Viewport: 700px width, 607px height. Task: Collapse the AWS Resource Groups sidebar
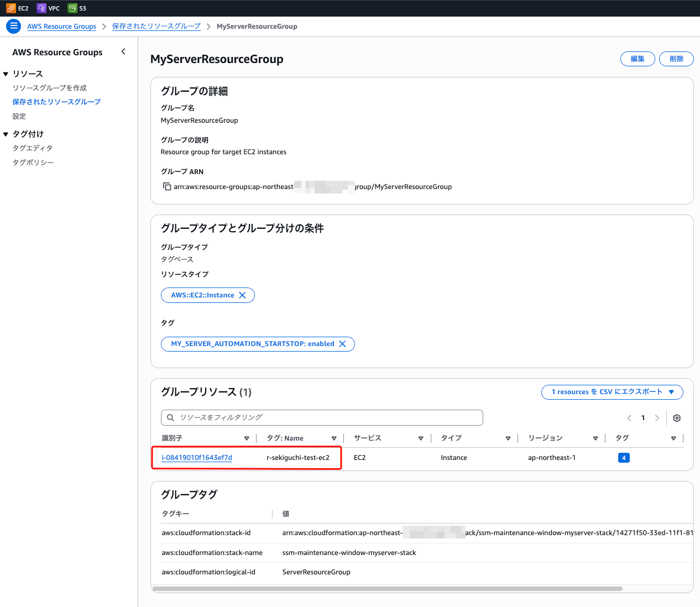(x=123, y=52)
